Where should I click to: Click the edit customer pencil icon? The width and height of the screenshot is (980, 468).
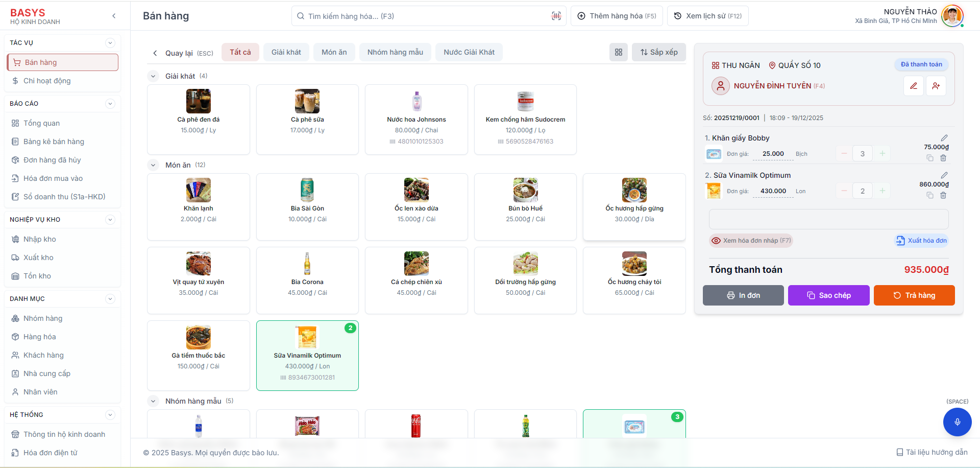(913, 86)
